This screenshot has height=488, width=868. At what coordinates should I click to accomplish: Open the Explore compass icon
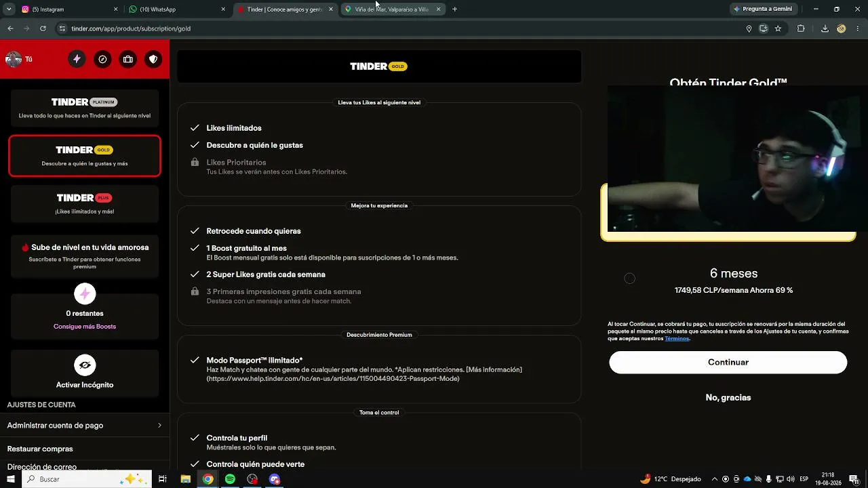(x=102, y=59)
